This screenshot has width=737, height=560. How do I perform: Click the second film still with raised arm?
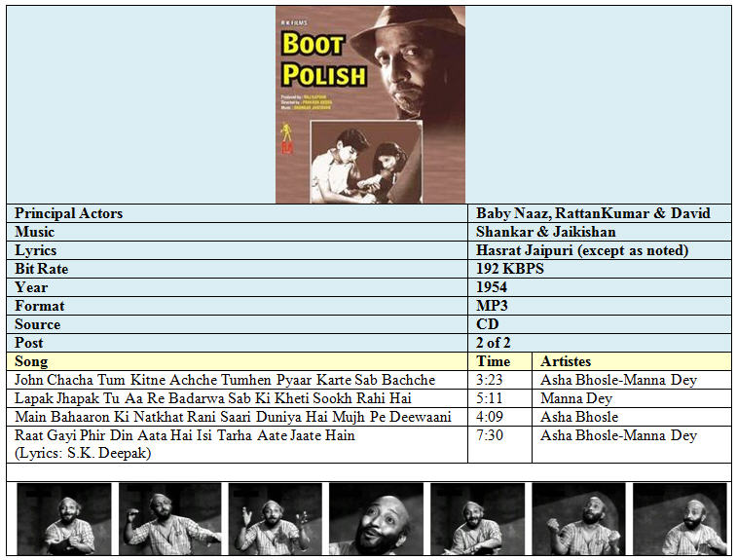point(169,519)
